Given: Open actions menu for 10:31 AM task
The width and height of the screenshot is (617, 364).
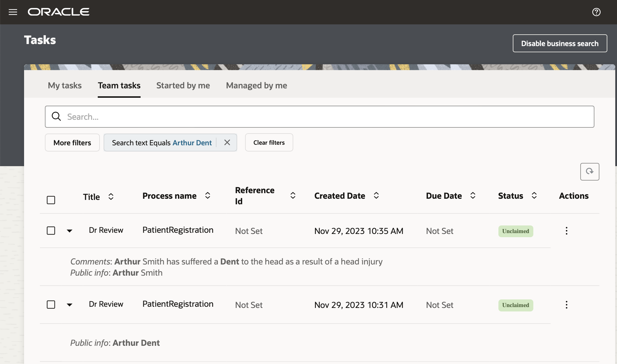Looking at the screenshot, I should (566, 305).
